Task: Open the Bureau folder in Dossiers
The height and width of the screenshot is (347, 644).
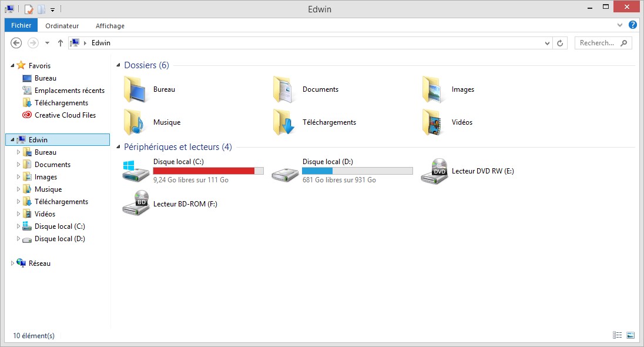Action: (x=150, y=89)
